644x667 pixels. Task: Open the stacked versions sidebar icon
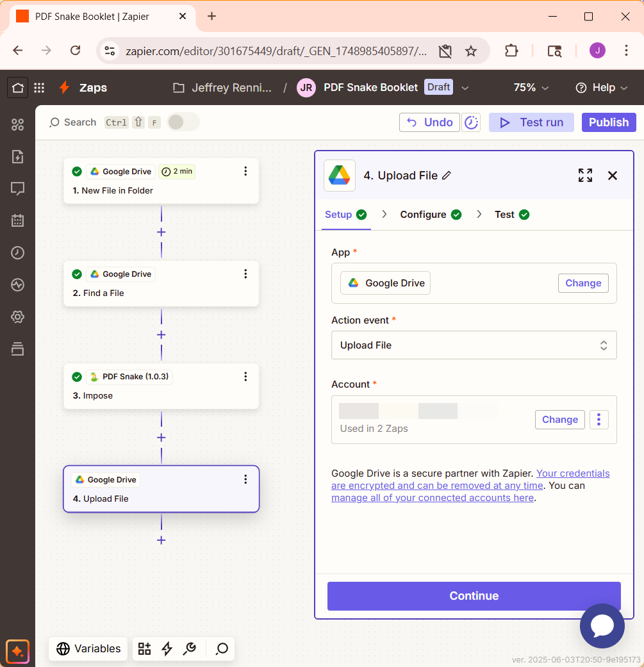click(x=17, y=349)
